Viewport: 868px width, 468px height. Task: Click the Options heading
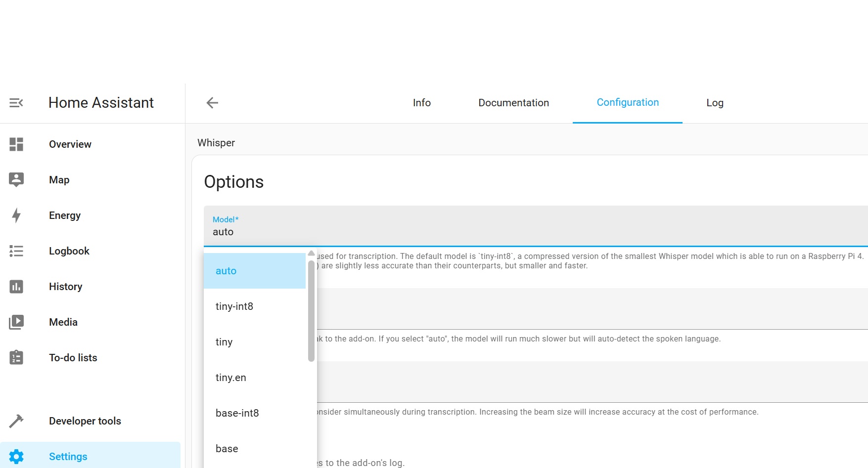click(234, 182)
